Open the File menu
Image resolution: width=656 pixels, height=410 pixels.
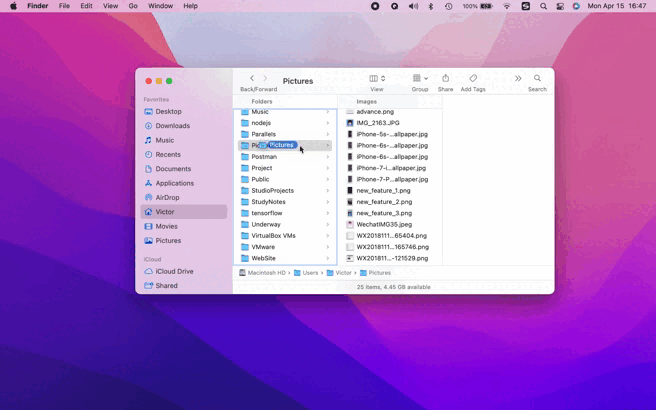click(x=64, y=6)
